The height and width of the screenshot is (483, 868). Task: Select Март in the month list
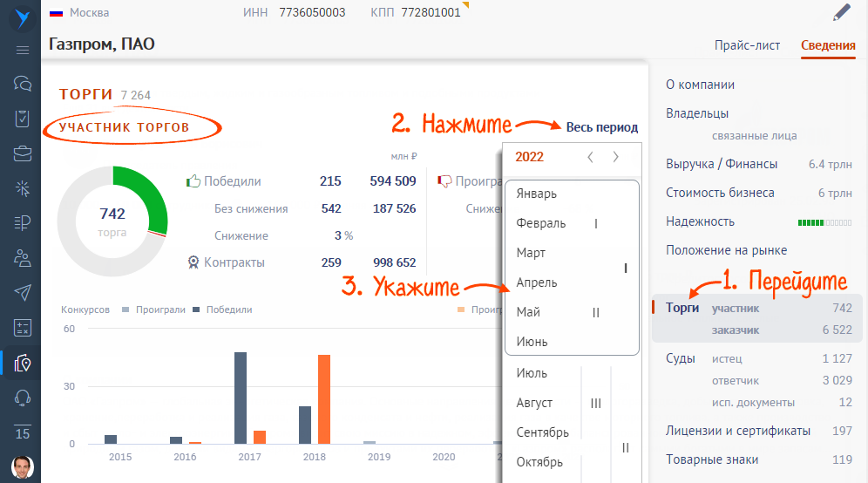[531, 253]
